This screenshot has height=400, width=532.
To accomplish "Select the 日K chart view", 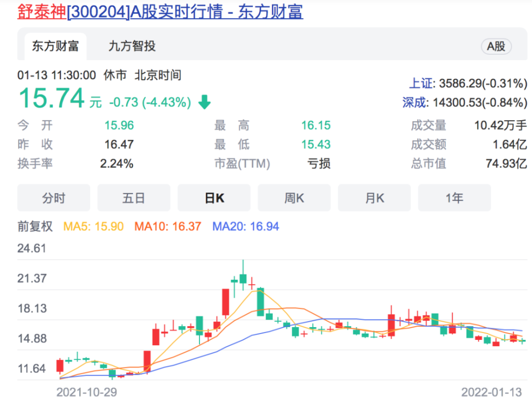I will pyautogui.click(x=214, y=198).
